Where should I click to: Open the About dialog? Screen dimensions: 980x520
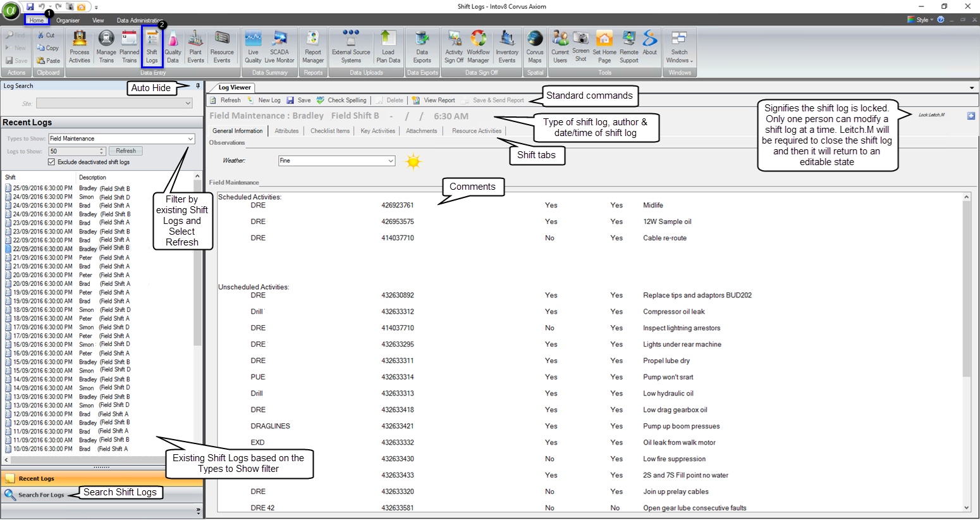tap(650, 43)
